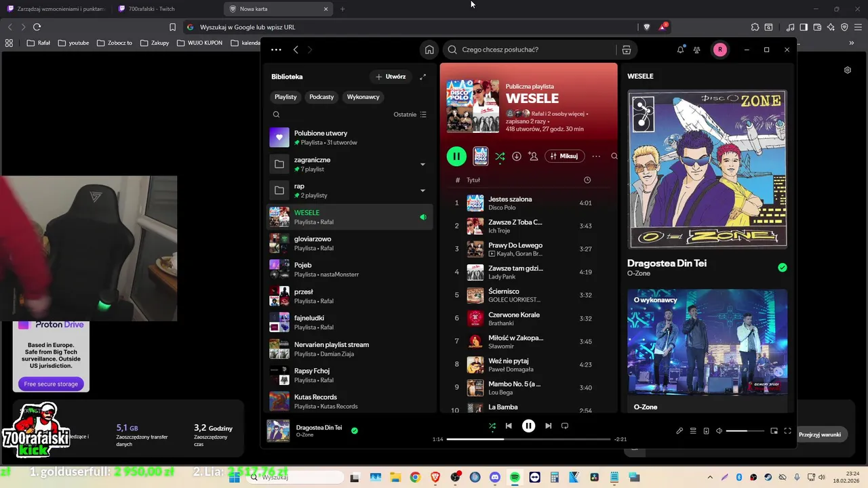Image resolution: width=868 pixels, height=488 pixels.
Task: Open Brave Wallet icon in toolbar
Action: click(817, 27)
